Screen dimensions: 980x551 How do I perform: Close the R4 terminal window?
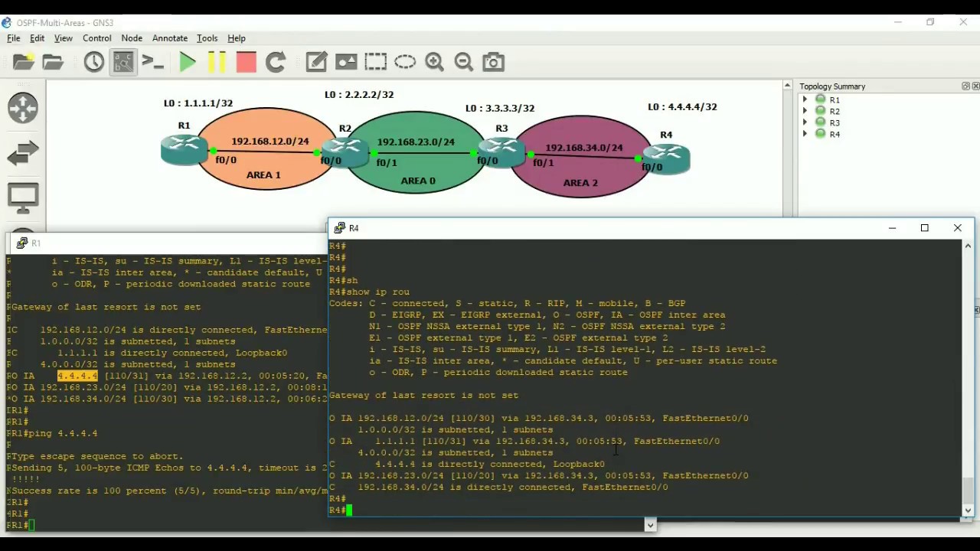tap(958, 228)
